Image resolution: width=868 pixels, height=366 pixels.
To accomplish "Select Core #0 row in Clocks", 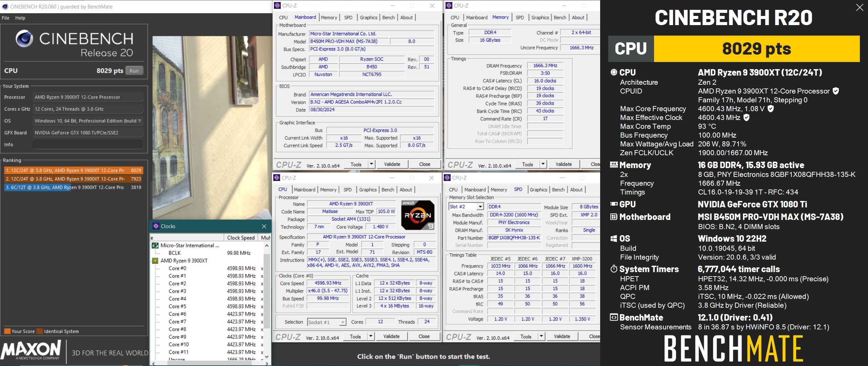I will click(x=208, y=268).
